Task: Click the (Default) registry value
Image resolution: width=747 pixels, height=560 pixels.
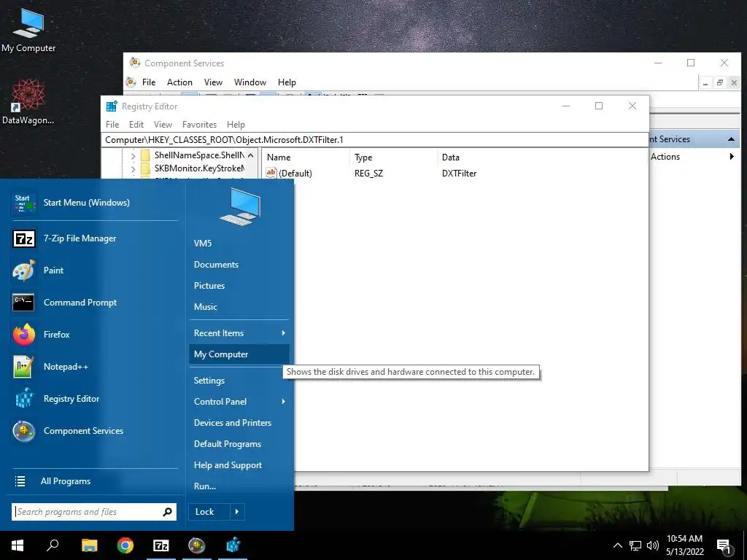Action: pos(295,174)
